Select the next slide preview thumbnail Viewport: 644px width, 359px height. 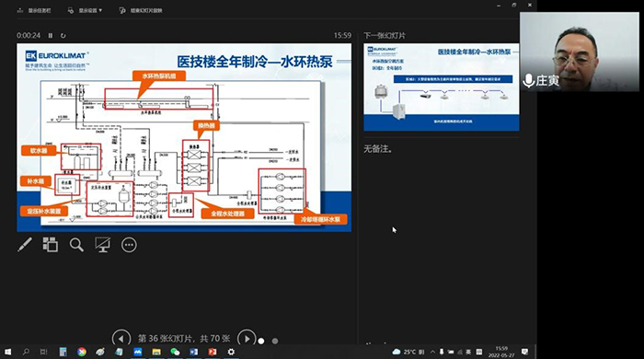click(x=441, y=87)
